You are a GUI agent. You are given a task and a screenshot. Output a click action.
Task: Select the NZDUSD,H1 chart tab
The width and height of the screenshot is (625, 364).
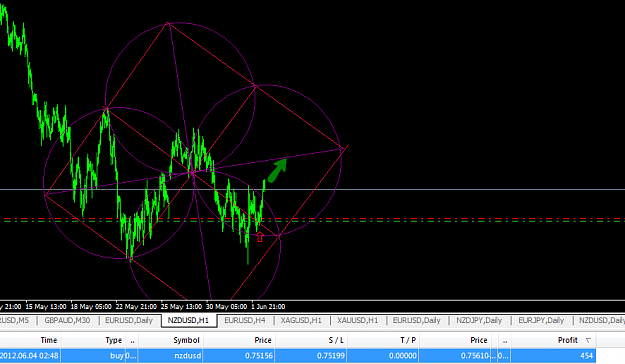click(188, 320)
